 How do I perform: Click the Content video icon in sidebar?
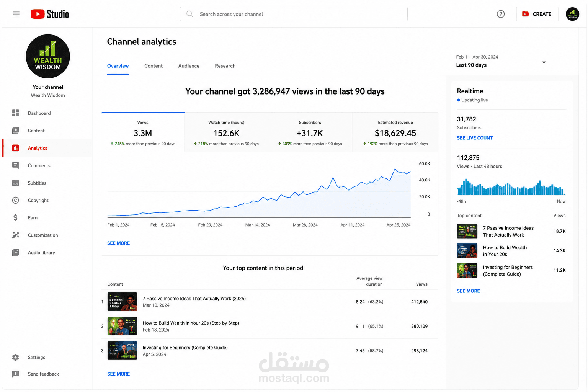15,131
